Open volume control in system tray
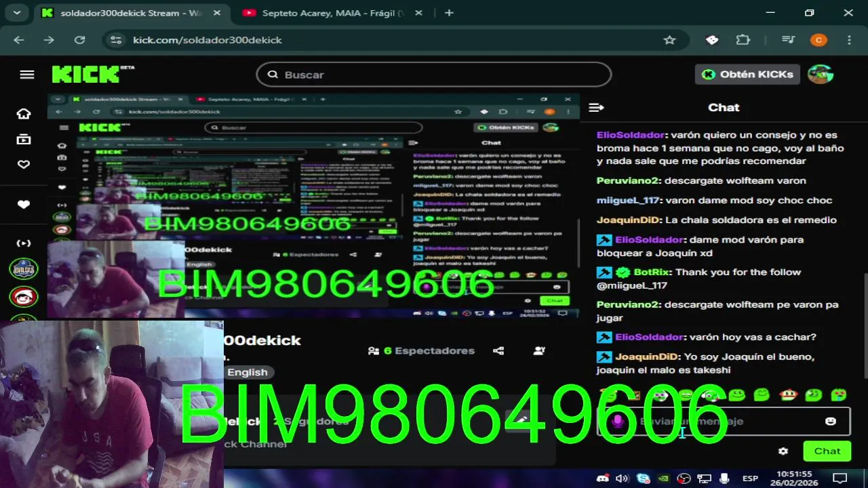The height and width of the screenshot is (488, 868). [x=622, y=479]
